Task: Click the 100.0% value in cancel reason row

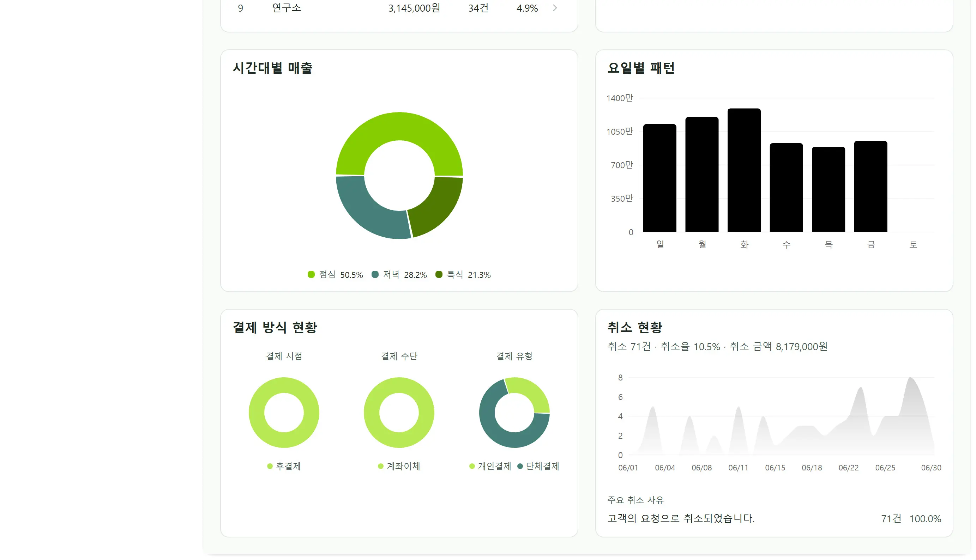Action: 925,519
